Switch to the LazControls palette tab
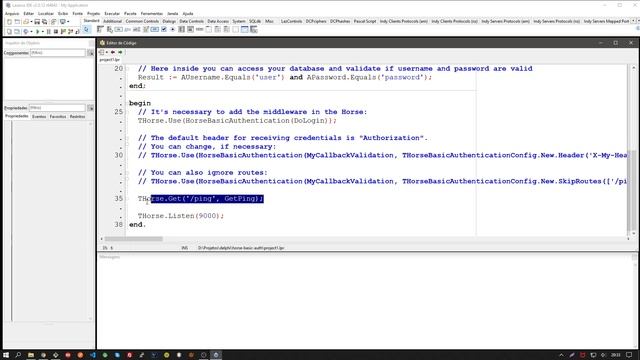The height and width of the screenshot is (360, 640). 291,21
